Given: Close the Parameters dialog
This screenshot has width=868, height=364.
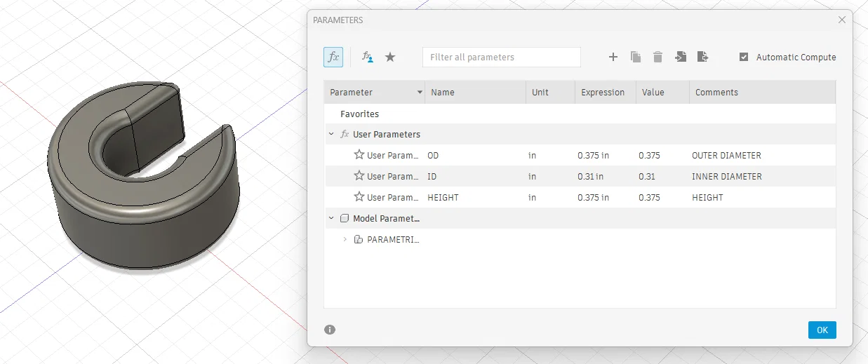Looking at the screenshot, I should coord(842,20).
